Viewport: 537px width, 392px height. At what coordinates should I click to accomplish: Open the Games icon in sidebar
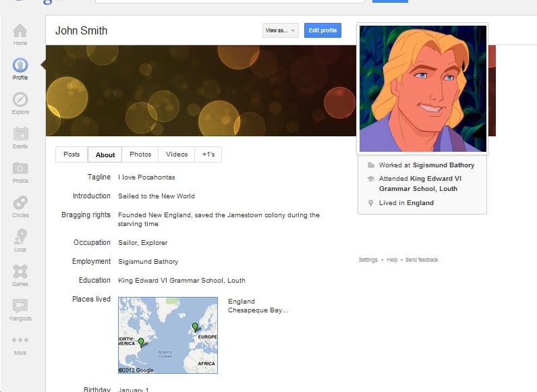[20, 271]
